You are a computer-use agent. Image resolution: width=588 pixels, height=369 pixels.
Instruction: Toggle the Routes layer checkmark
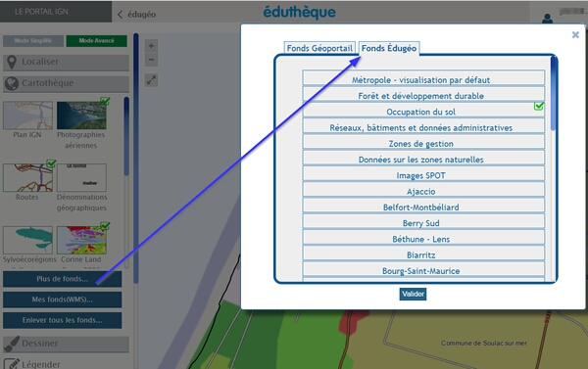(x=51, y=163)
